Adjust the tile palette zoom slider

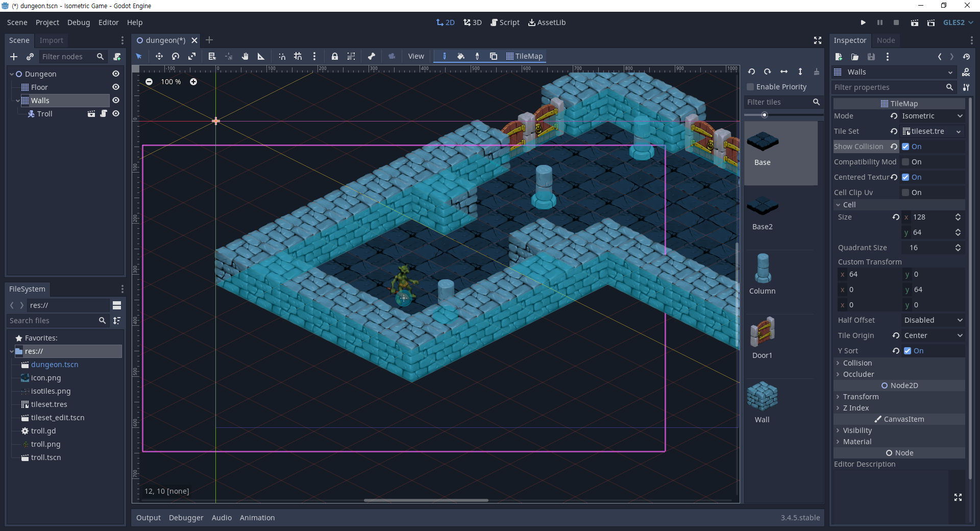coord(765,115)
